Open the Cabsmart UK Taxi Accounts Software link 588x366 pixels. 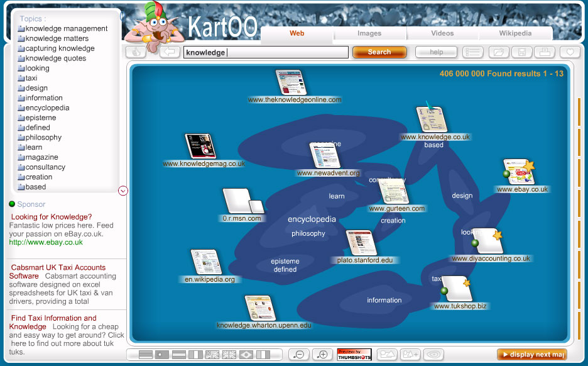click(57, 272)
